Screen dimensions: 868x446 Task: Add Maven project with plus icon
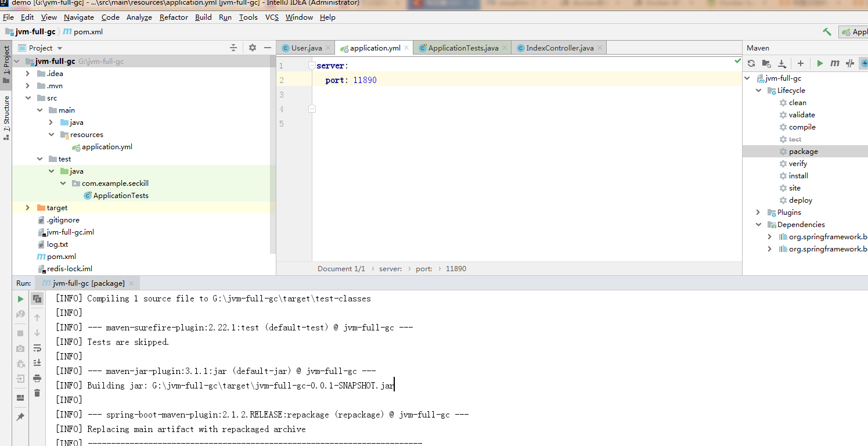tap(801, 63)
